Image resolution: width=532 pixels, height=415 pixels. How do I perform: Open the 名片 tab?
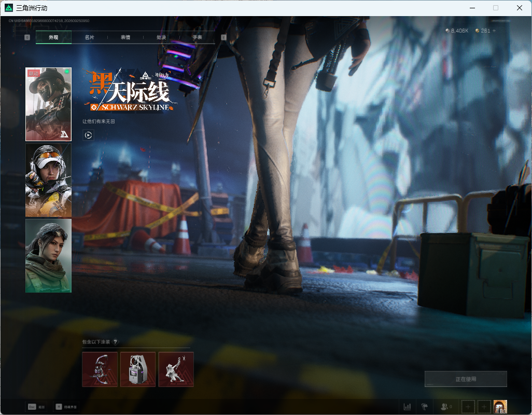coord(90,37)
